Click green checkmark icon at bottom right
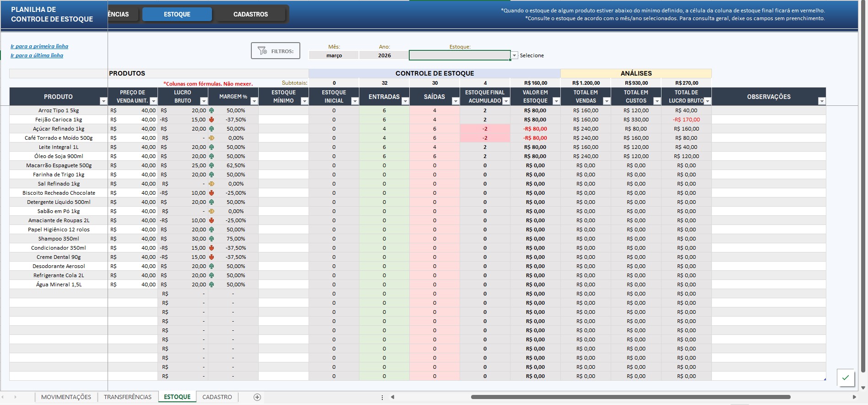 click(x=846, y=378)
